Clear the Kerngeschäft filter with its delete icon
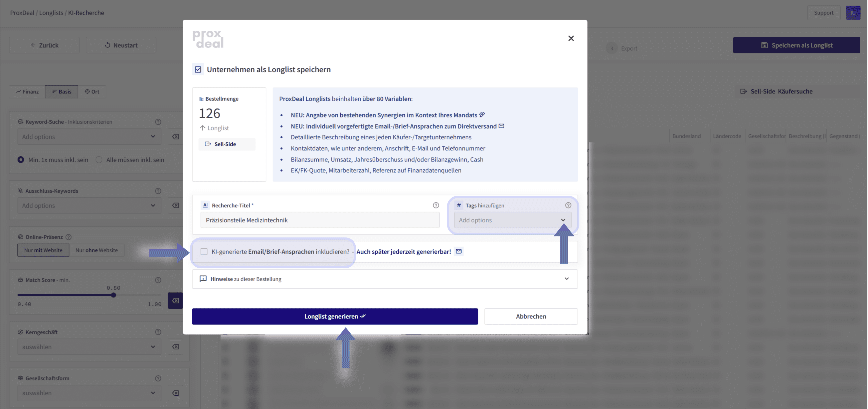 [x=176, y=347]
